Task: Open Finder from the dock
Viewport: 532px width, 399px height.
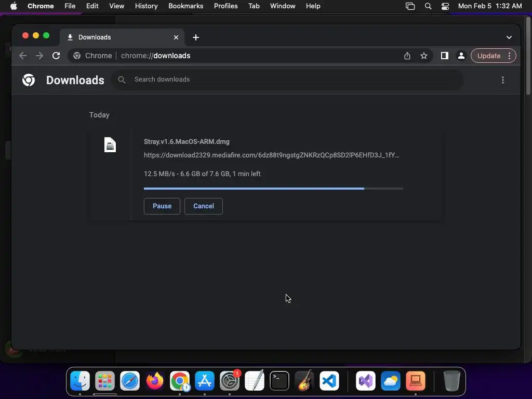Action: point(80,381)
